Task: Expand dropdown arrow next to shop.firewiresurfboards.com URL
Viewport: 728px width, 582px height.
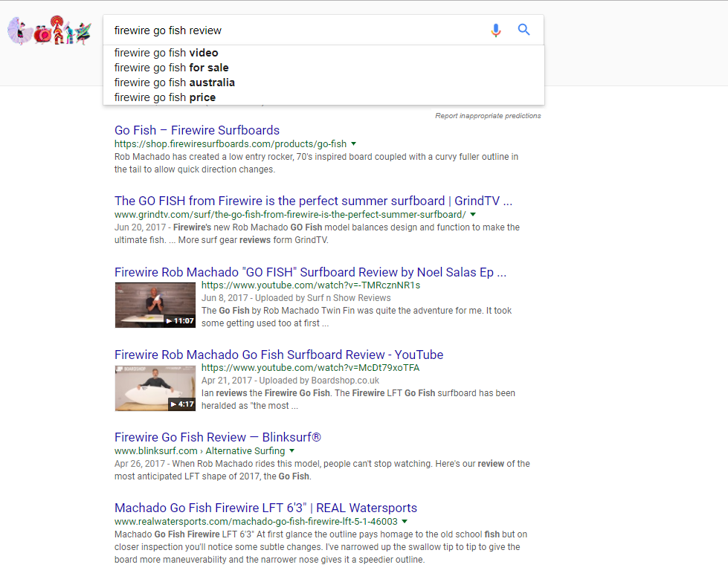Action: coord(354,144)
